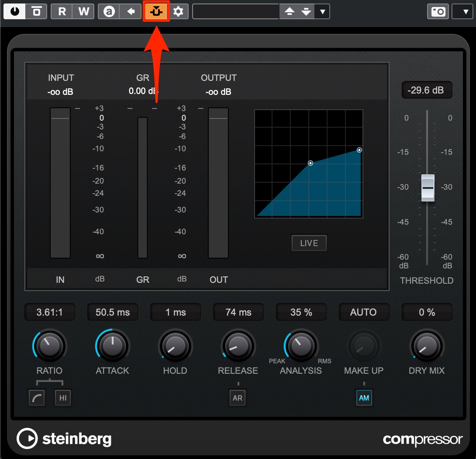Click the threshold point on the compression curve
Screen dimensions: 476x459
coord(310,163)
